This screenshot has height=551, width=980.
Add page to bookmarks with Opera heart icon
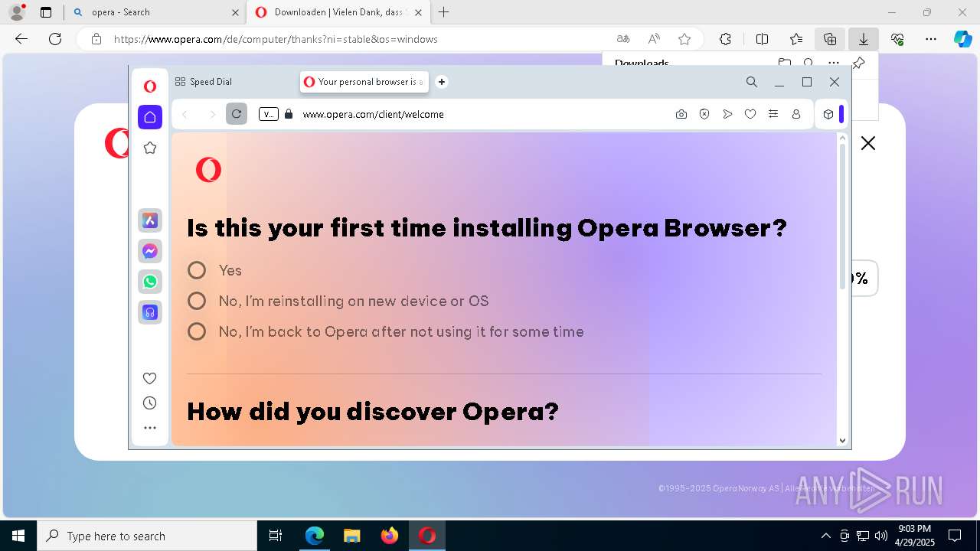click(x=750, y=114)
